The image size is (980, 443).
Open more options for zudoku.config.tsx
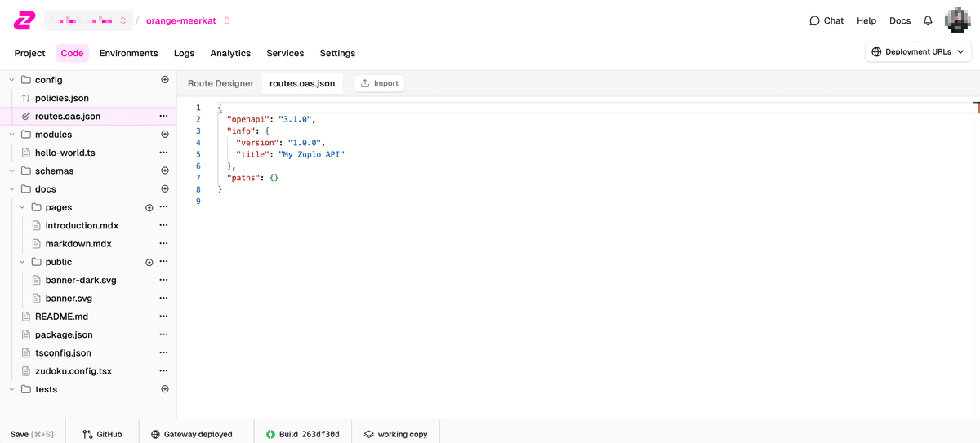(164, 371)
